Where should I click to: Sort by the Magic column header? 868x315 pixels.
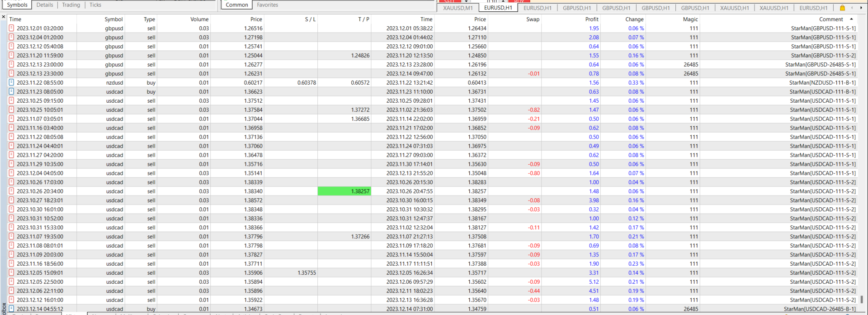click(690, 19)
